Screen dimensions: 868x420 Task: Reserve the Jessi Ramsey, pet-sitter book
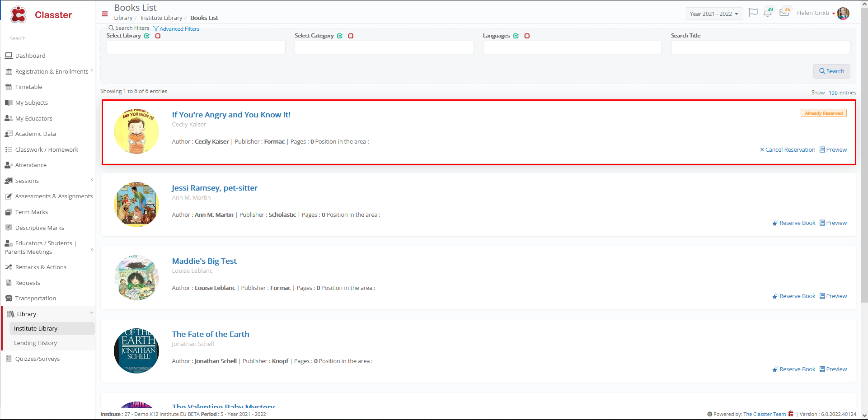pos(794,223)
